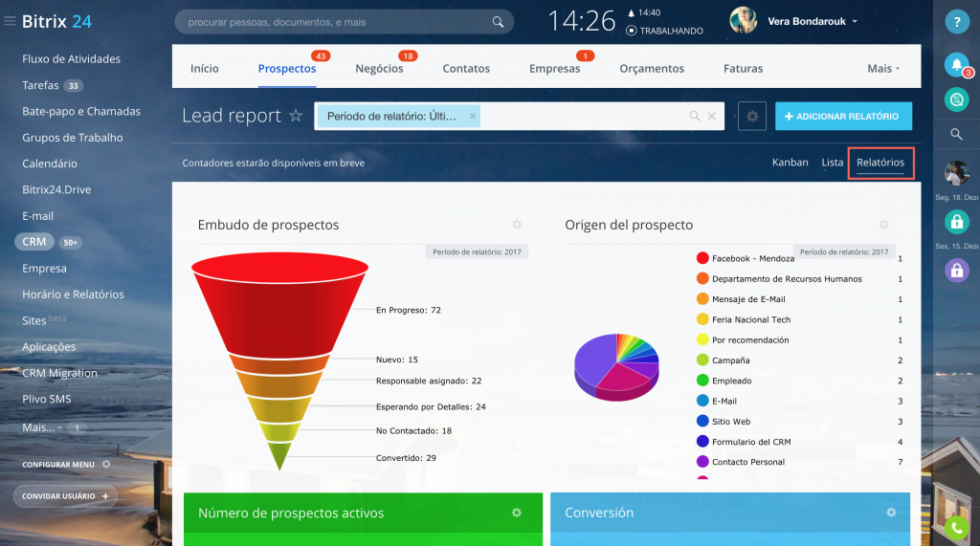
Task: Expand Mais... in the left sidebar
Action: coord(42,427)
